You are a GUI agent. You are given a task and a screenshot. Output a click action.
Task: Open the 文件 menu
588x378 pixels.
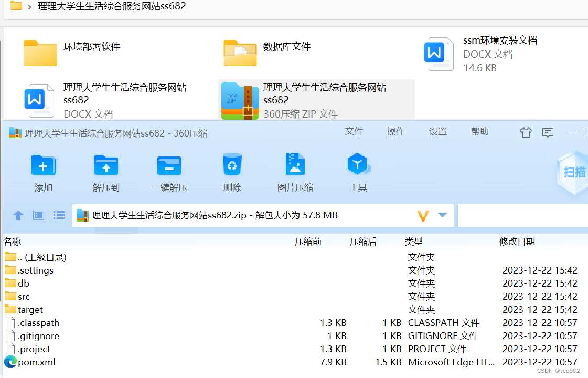tap(354, 131)
